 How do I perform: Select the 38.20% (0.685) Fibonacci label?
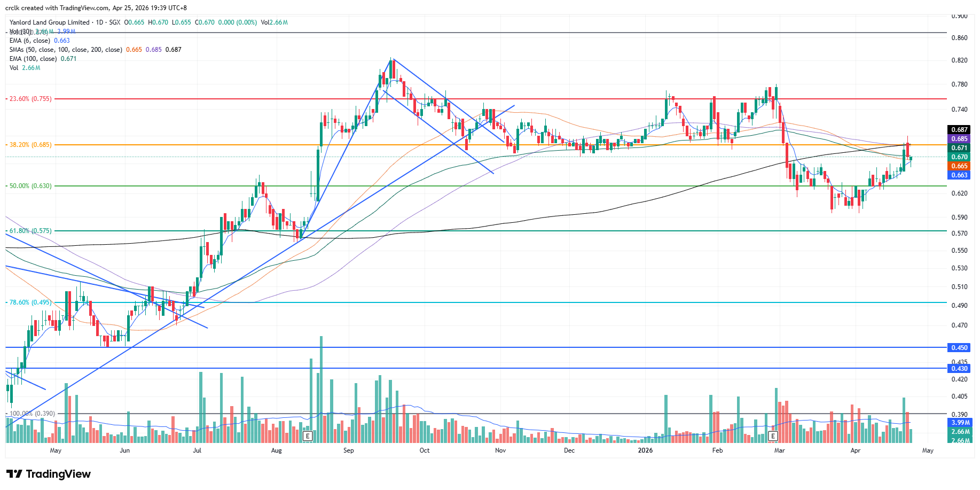click(x=30, y=145)
